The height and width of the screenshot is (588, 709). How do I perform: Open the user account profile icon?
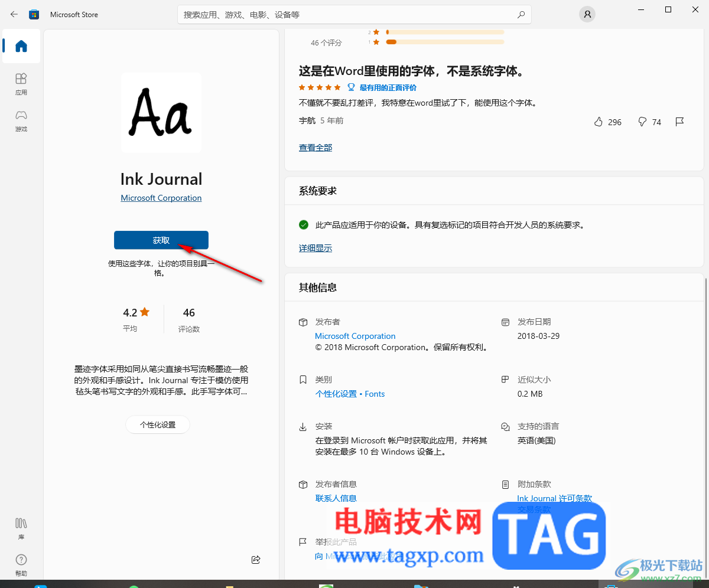587,14
